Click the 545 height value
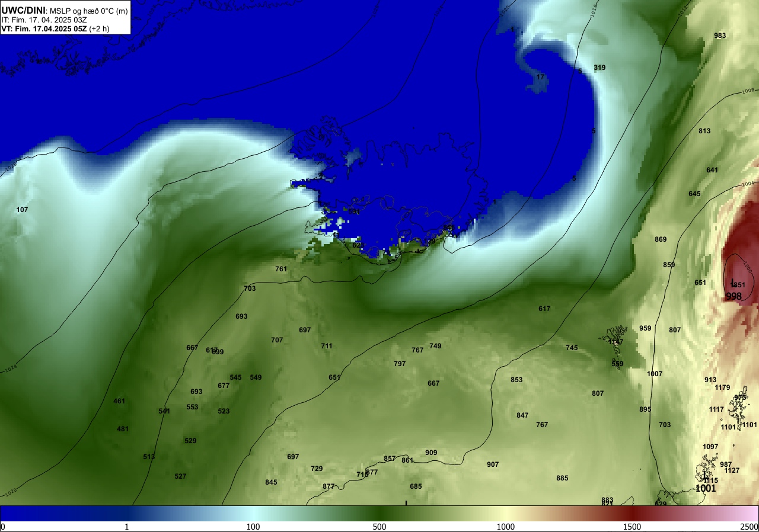The width and height of the screenshot is (759, 532). 235,377
